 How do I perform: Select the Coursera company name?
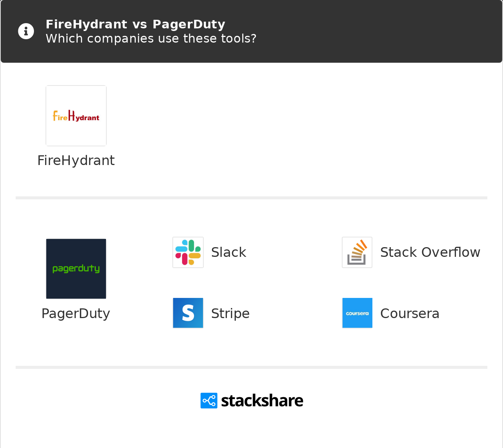(x=410, y=314)
